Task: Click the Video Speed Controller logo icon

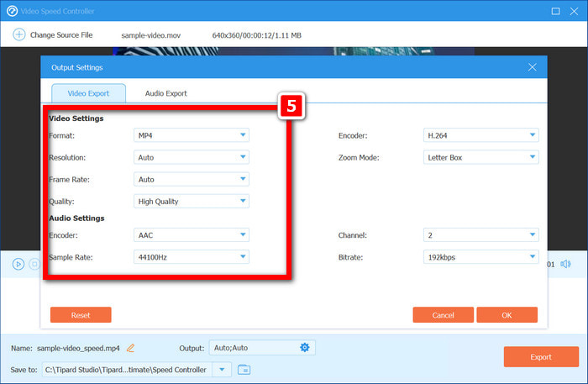Action: click(12, 11)
